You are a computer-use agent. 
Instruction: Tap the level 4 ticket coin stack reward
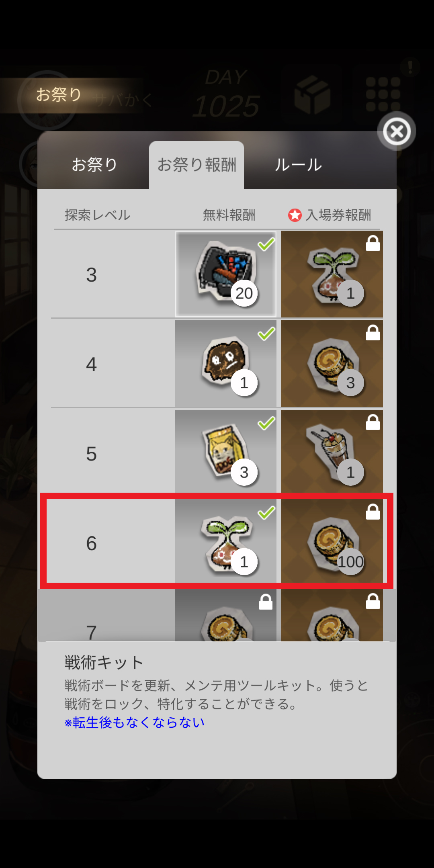pyautogui.click(x=332, y=364)
